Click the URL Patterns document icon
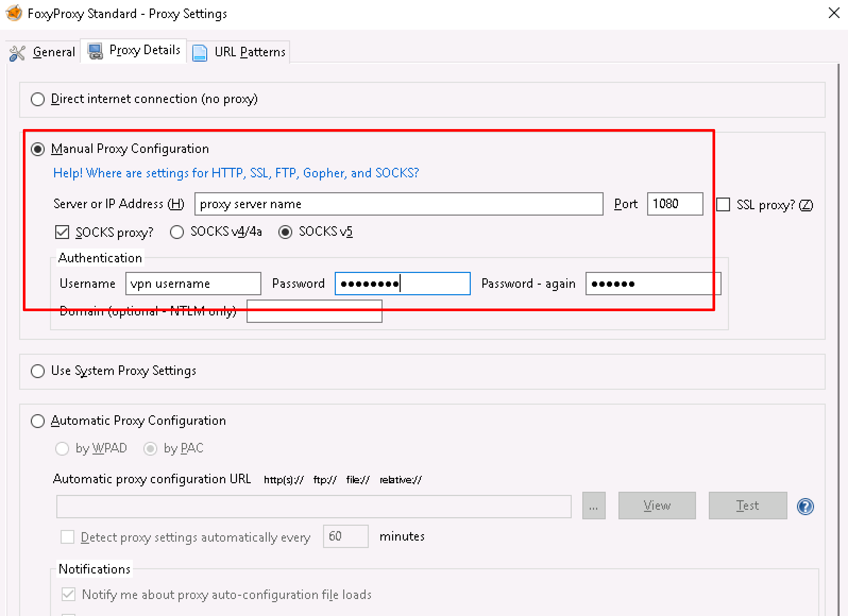The height and width of the screenshot is (616, 848). coord(199,53)
